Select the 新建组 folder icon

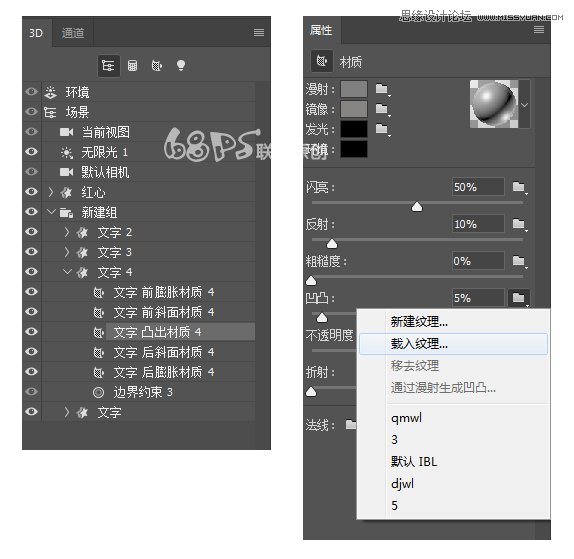click(67, 212)
